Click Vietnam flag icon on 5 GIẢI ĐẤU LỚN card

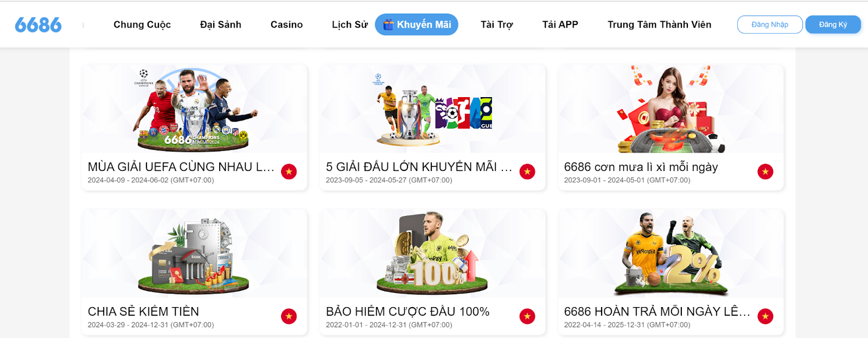(x=527, y=171)
